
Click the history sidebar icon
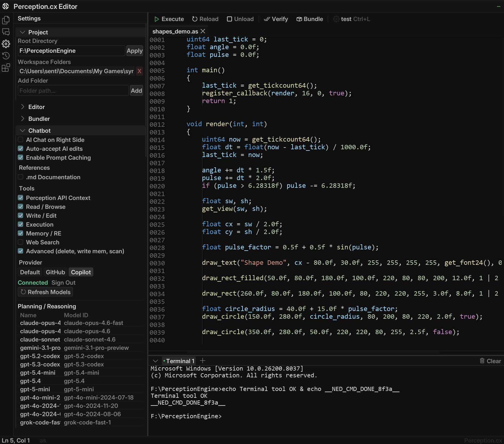coord(6,56)
